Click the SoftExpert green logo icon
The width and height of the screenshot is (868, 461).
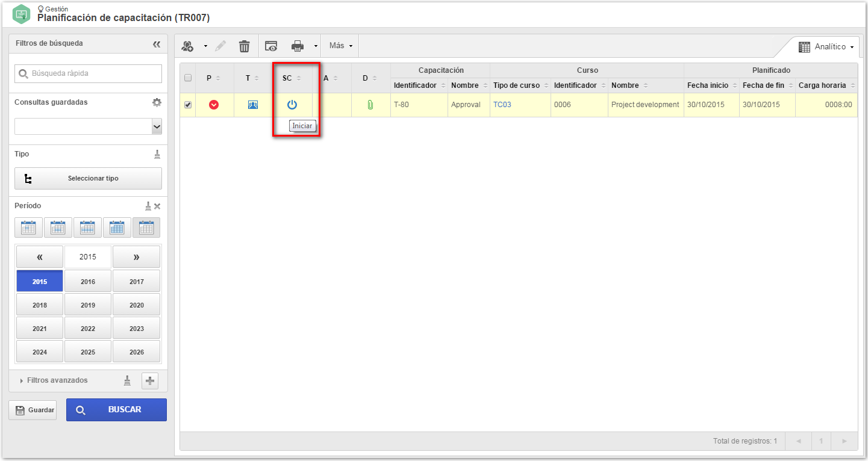(21, 14)
